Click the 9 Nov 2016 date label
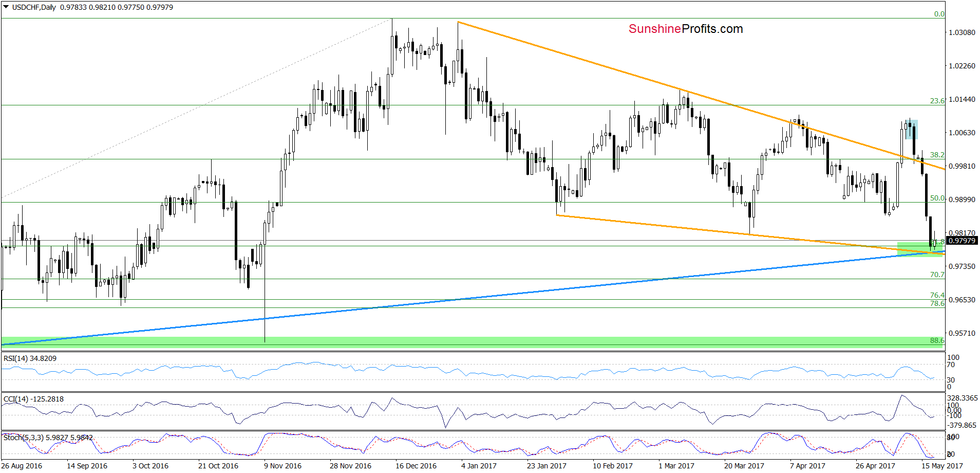Image resolution: width=980 pixels, height=473 pixels. pyautogui.click(x=282, y=466)
